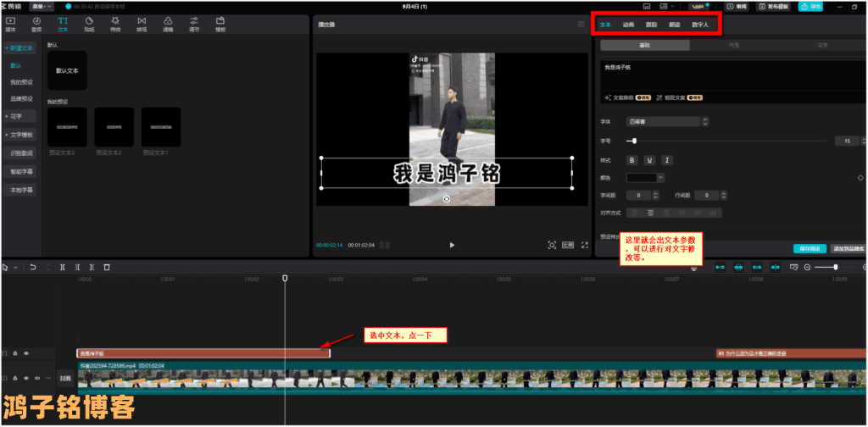Image resolution: width=868 pixels, height=427 pixels.
Task: Toggle bold text style
Action: (x=632, y=159)
